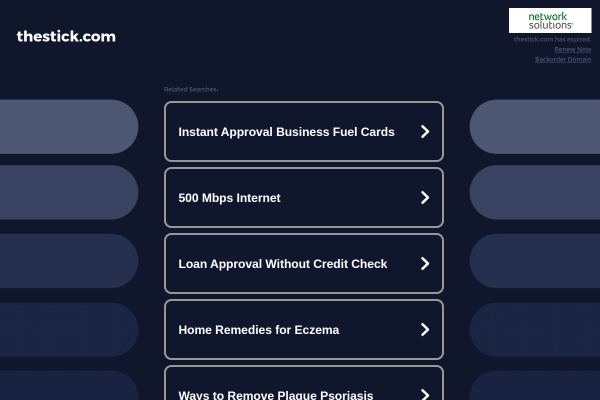Open the Renew Now link
Screen dimensions: 600x400
click(572, 49)
